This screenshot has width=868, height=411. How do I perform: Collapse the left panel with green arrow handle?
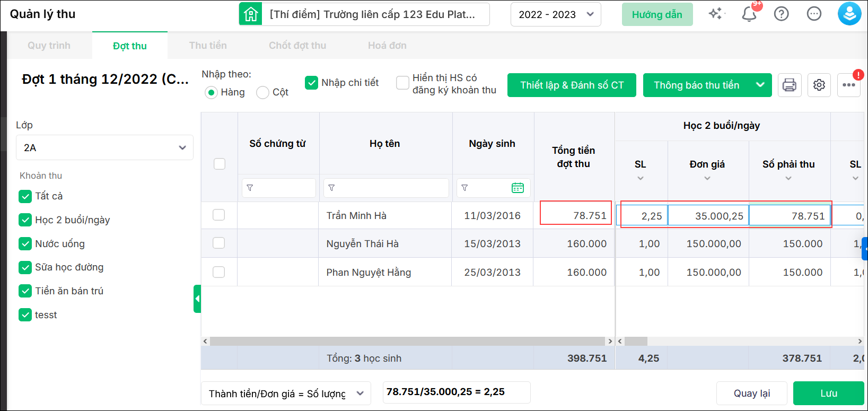(197, 299)
